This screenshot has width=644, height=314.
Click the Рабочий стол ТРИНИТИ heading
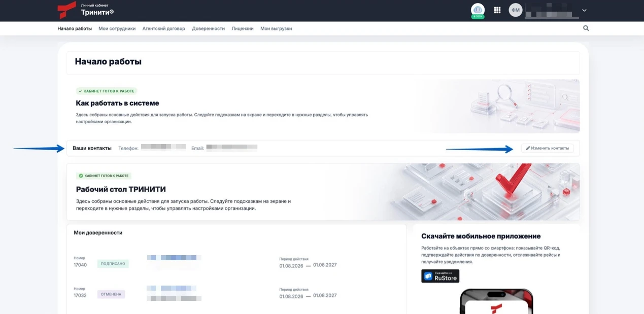tap(121, 189)
